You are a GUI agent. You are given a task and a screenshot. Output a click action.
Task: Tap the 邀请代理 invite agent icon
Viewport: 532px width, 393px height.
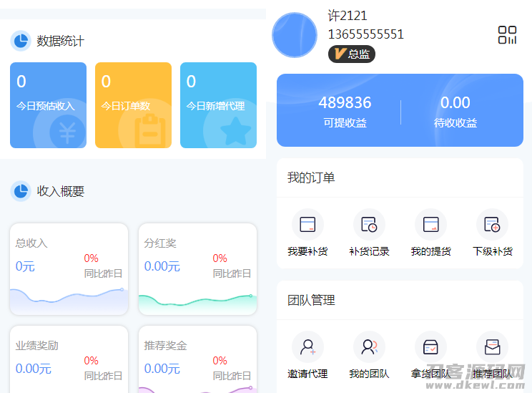pyautogui.click(x=307, y=347)
